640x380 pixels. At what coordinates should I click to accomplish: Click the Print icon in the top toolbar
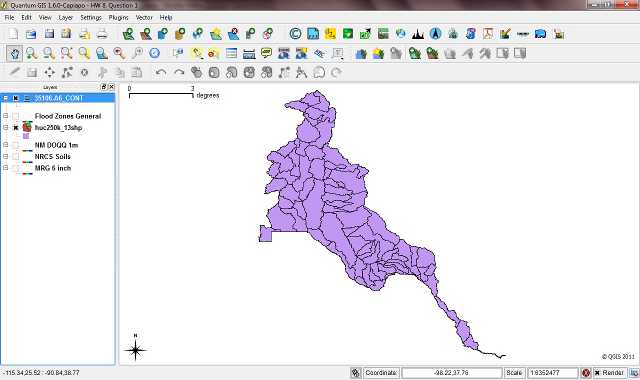point(102,34)
